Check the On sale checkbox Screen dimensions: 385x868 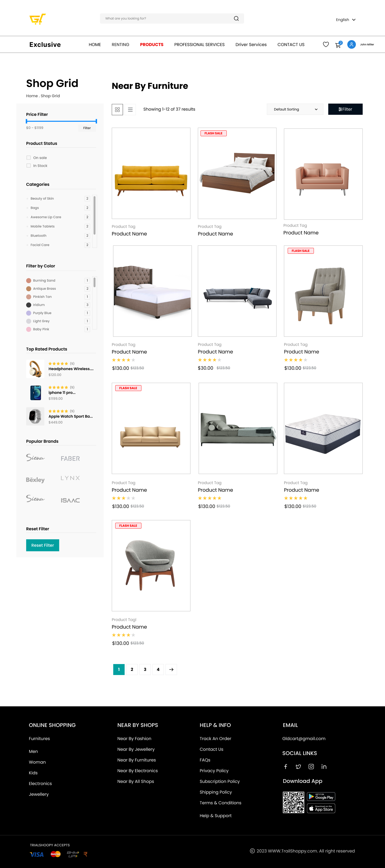[x=29, y=158]
